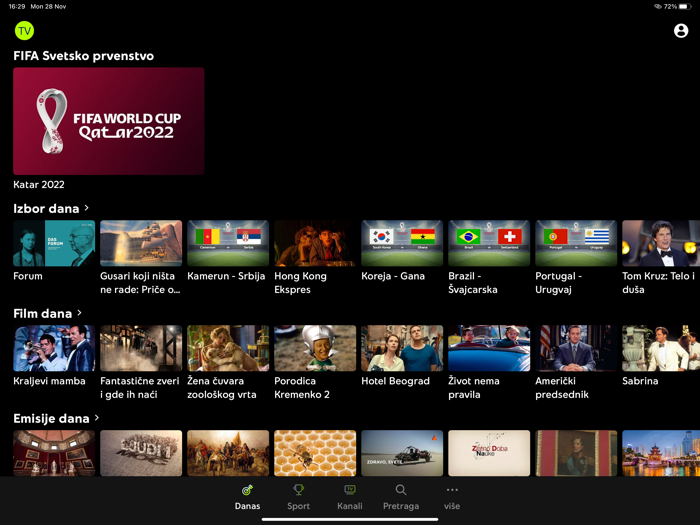This screenshot has height=525, width=700.
Task: Open the Zdravo, svete buggy thumbnail
Action: point(402,453)
